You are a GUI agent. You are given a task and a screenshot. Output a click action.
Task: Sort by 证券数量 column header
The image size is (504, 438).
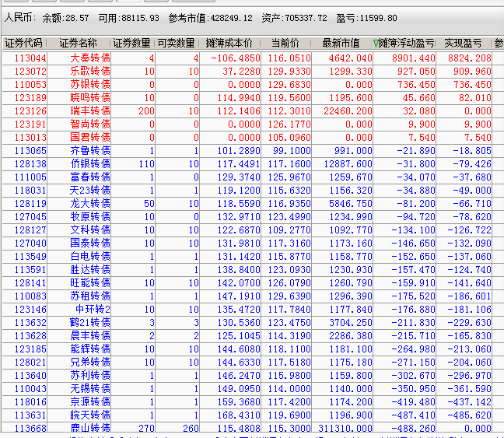click(131, 43)
